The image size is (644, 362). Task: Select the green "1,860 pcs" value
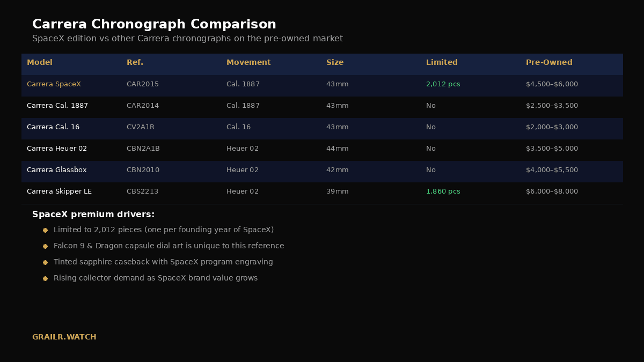coord(443,191)
